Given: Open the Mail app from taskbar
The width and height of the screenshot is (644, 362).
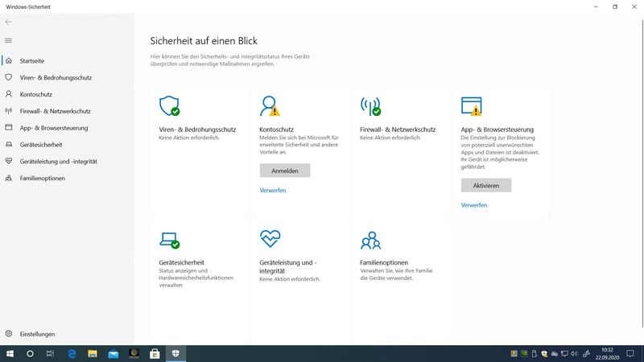Looking at the screenshot, I should tap(114, 353).
